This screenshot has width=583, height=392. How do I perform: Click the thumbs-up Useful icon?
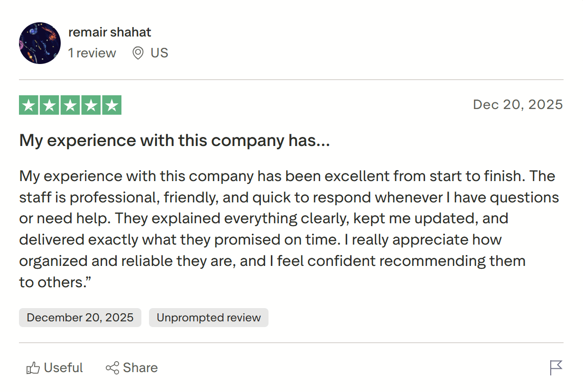(33, 368)
